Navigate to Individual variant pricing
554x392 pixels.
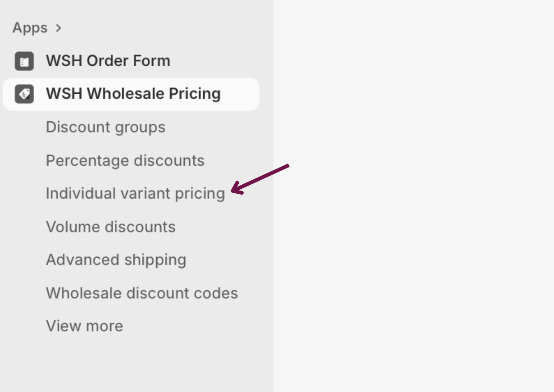(135, 194)
